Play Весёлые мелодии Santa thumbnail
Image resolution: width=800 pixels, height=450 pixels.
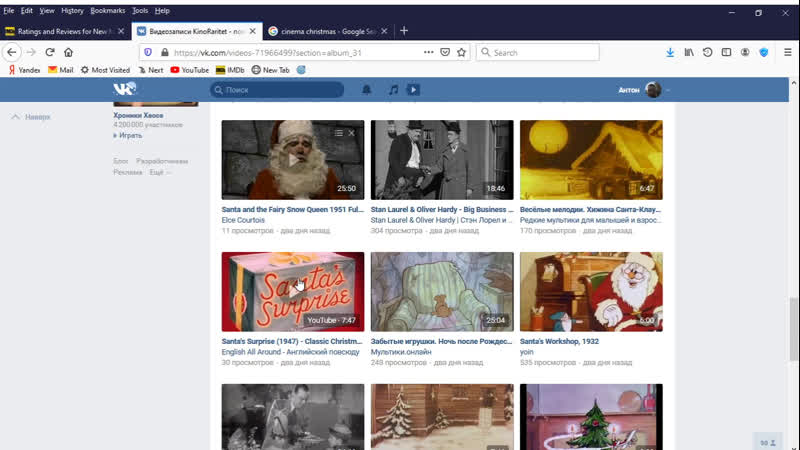pos(591,160)
